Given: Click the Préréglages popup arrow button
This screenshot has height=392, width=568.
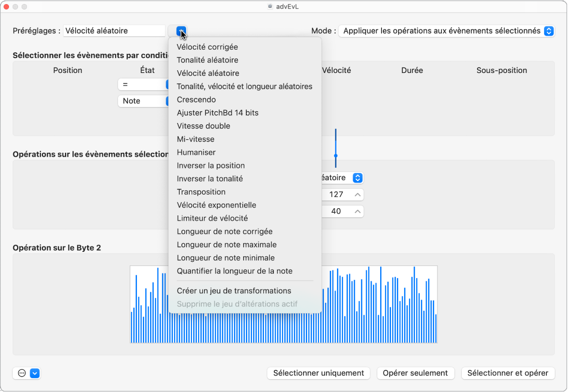Looking at the screenshot, I should (x=181, y=31).
